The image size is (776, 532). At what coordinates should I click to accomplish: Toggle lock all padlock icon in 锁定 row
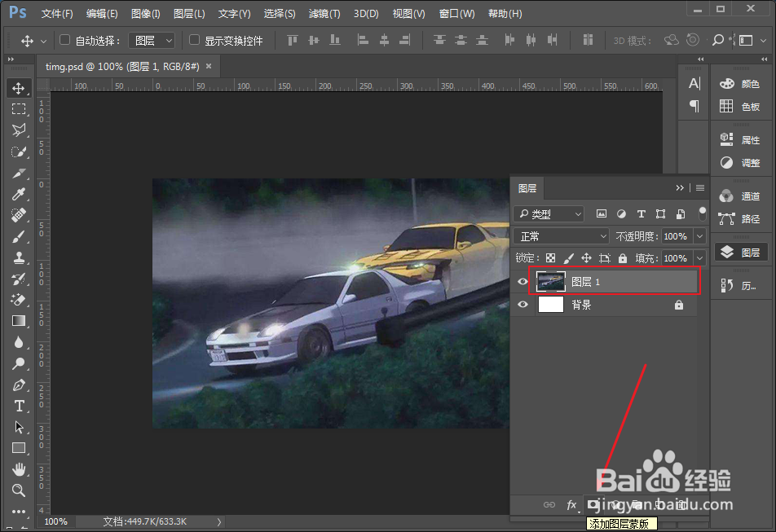coord(623,258)
